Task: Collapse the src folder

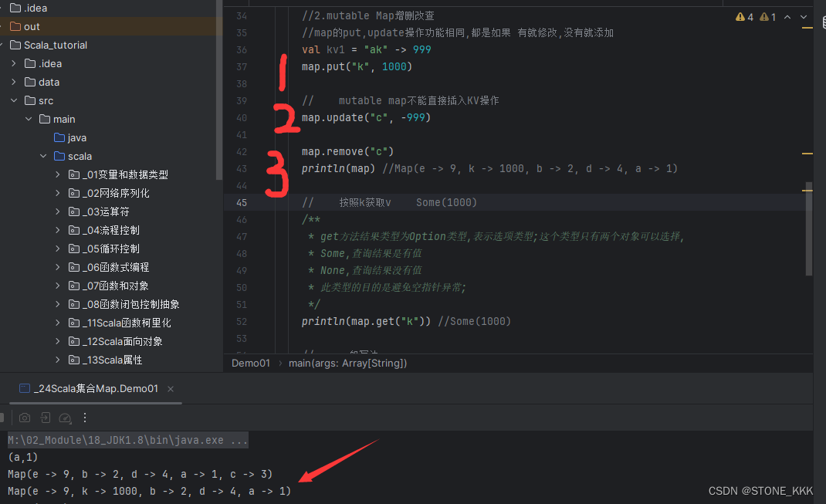Action: pos(13,100)
